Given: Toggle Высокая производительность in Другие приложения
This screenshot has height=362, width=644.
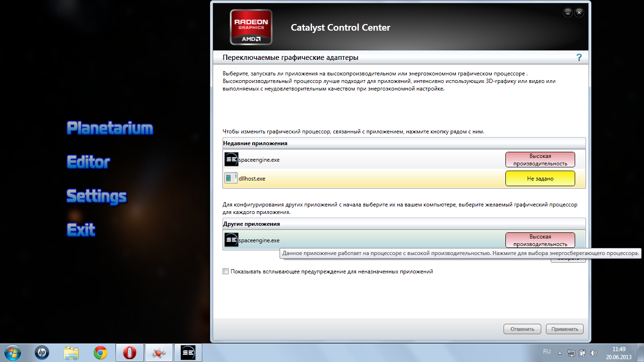Looking at the screenshot, I should pos(540,240).
